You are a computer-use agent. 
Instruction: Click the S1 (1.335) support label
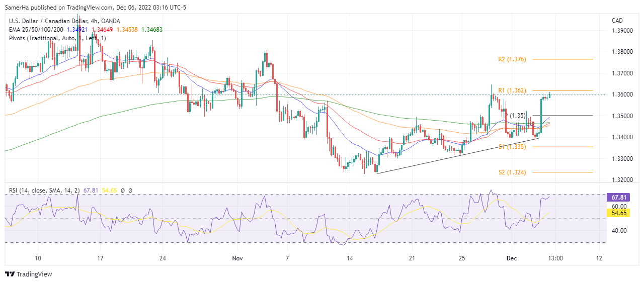click(512, 147)
